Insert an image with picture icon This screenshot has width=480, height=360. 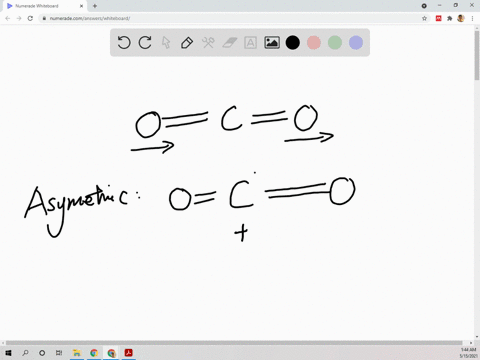point(272,43)
